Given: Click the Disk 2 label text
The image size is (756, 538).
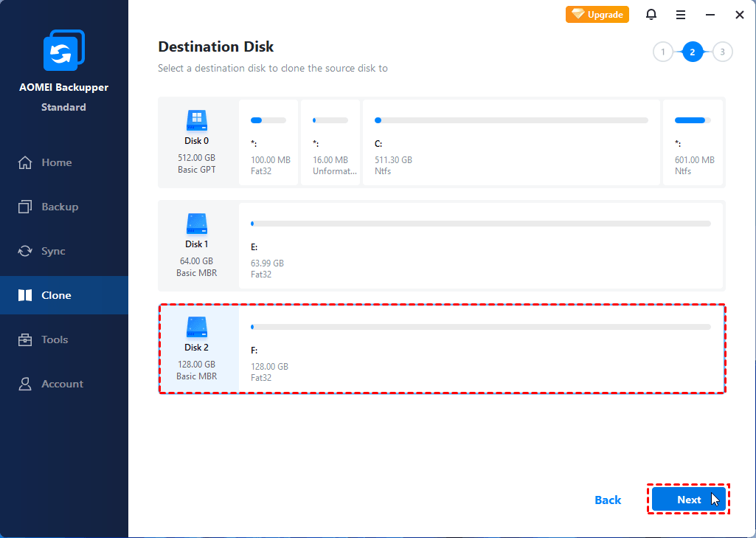Looking at the screenshot, I should (x=197, y=348).
